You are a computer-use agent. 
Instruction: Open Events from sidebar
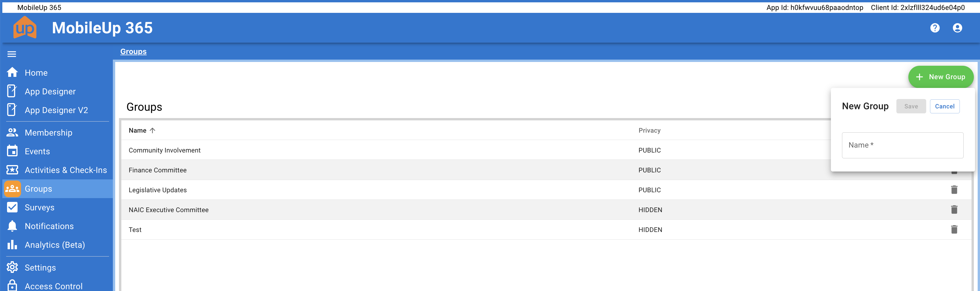pyautogui.click(x=37, y=151)
